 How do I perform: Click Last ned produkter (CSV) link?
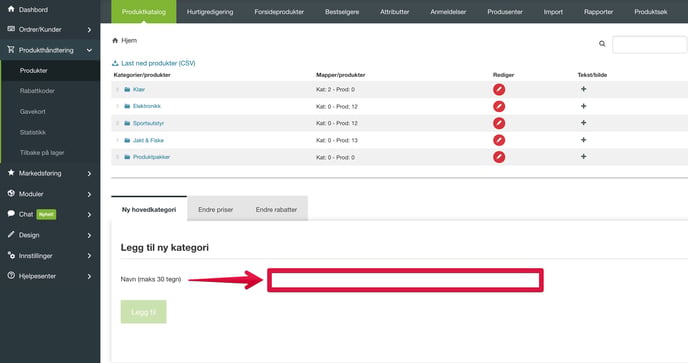158,63
